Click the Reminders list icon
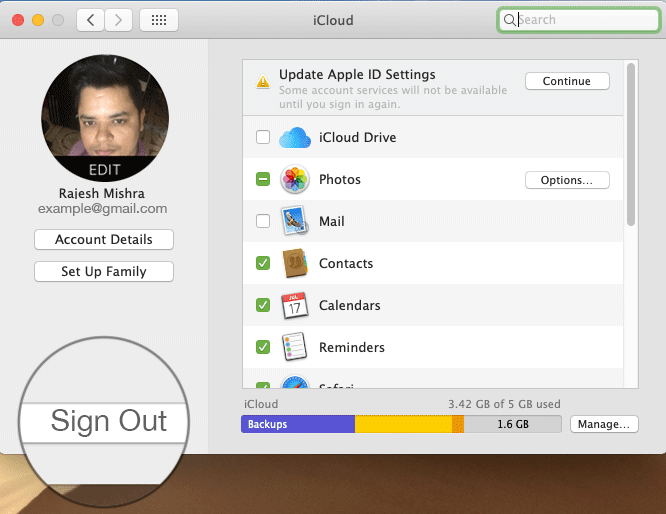 click(294, 347)
